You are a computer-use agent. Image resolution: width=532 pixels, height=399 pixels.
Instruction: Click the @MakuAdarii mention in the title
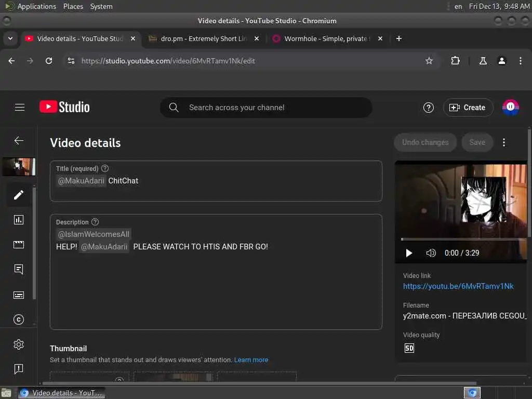(x=81, y=181)
